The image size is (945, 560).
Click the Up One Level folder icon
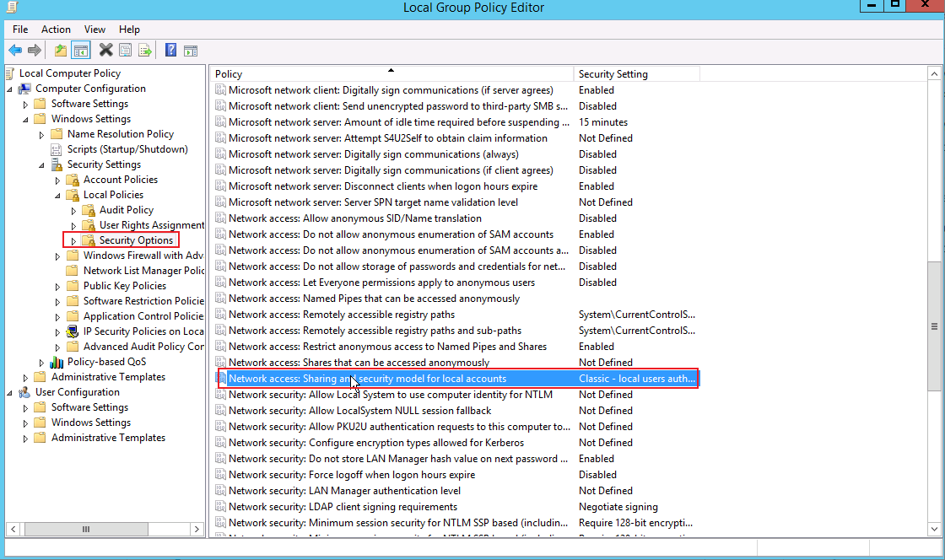point(60,51)
